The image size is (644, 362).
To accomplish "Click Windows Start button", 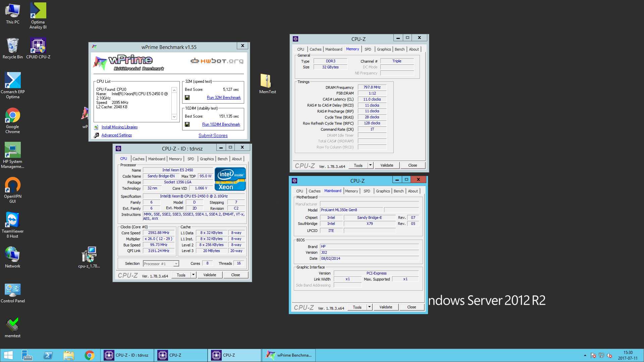I will (x=8, y=355).
